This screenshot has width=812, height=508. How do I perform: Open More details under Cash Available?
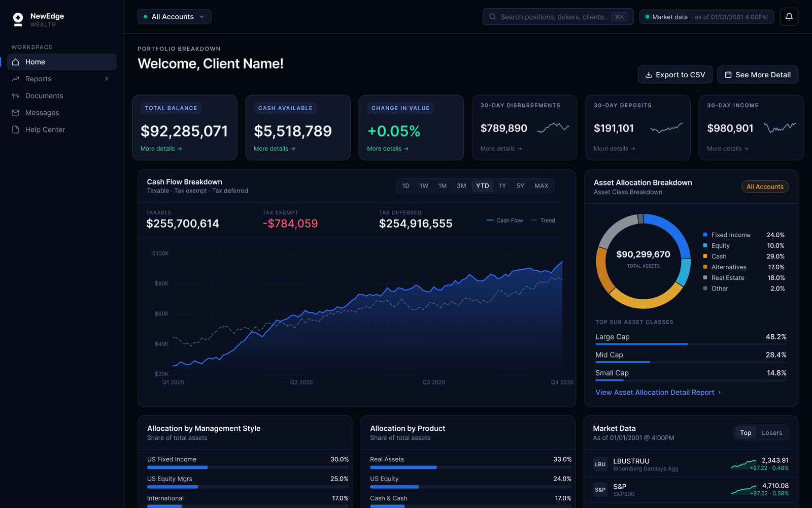[x=275, y=149]
